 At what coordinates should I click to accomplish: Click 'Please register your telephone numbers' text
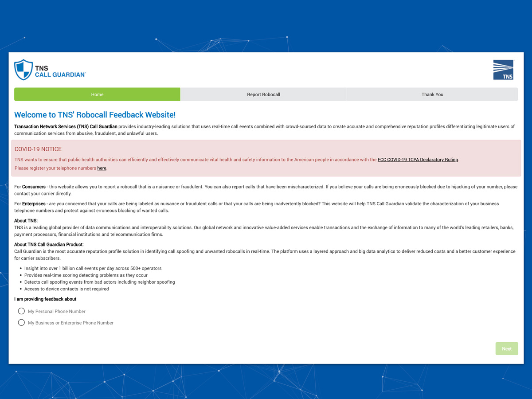pyautogui.click(x=55, y=168)
